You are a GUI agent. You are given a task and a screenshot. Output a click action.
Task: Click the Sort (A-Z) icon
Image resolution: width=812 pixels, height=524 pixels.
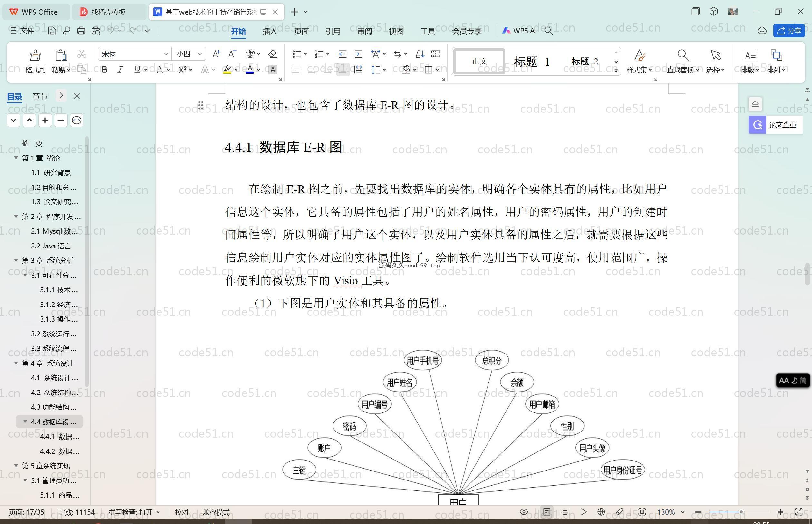[420, 54]
